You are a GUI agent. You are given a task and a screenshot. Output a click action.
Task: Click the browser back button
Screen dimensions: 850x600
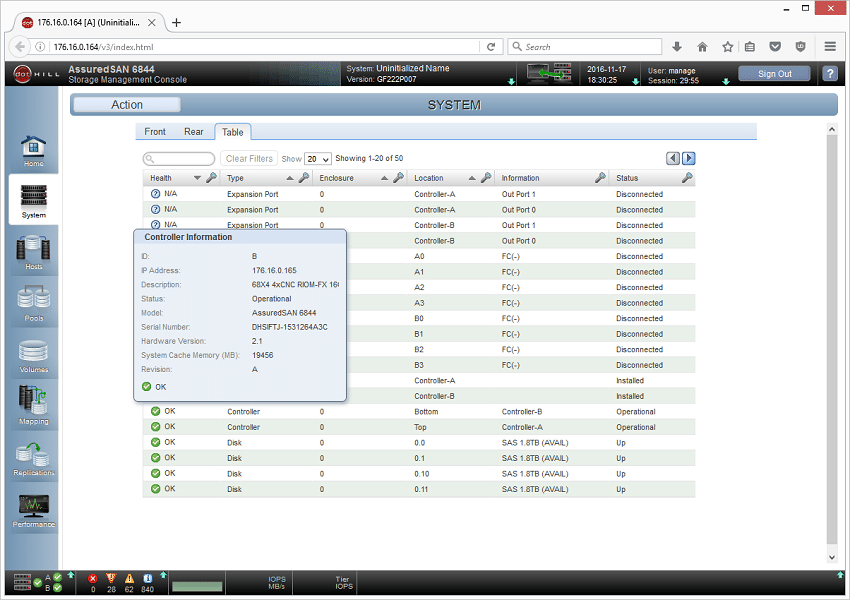click(20, 47)
